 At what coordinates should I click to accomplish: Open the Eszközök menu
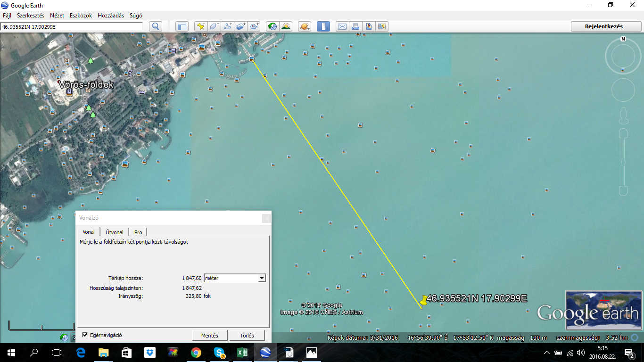81,16
